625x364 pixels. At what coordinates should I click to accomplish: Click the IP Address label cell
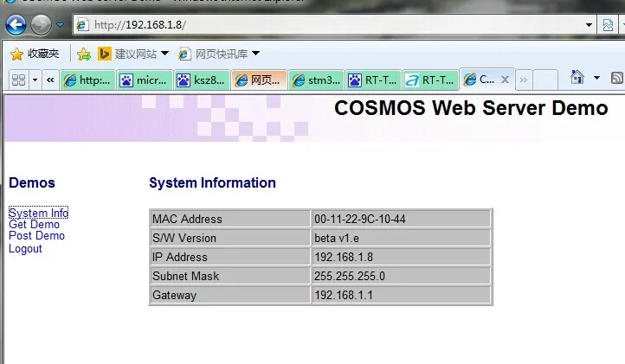coord(230,257)
